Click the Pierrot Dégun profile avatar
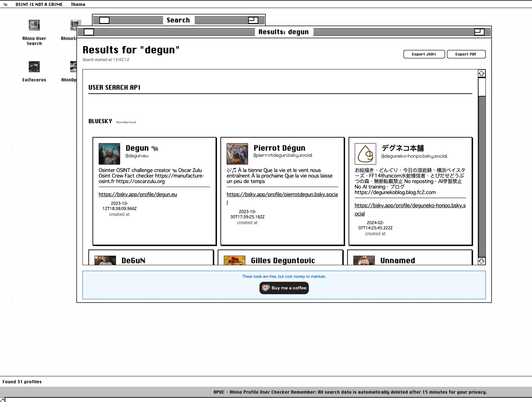 pyautogui.click(x=237, y=154)
